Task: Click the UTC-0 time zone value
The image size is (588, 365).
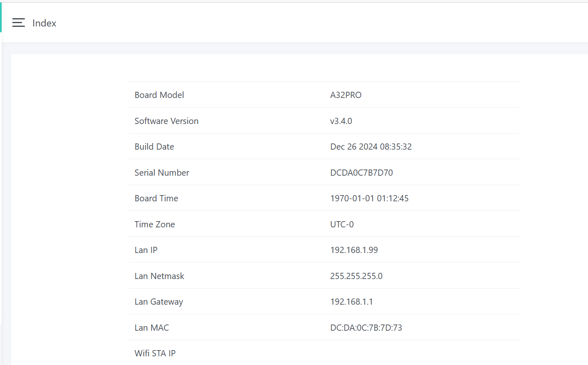Action: click(342, 224)
